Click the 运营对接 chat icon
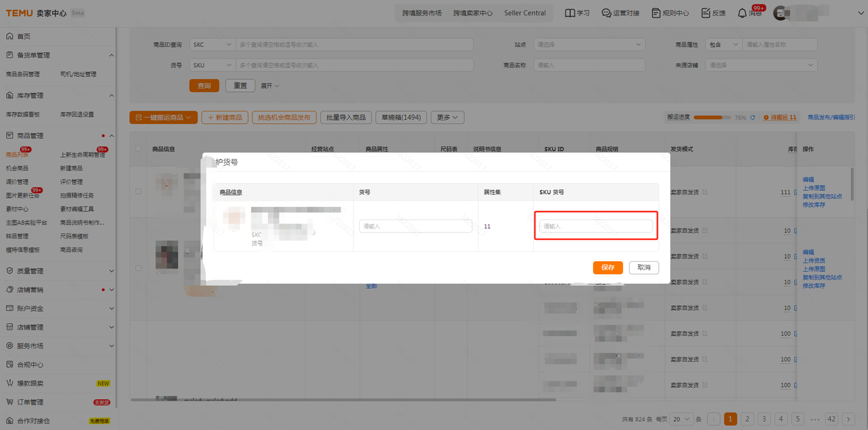This screenshot has height=430, width=868. click(x=606, y=13)
